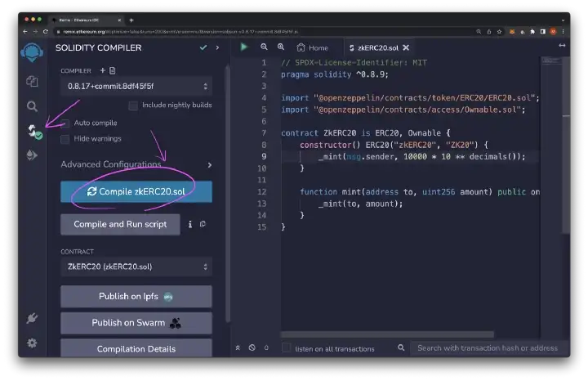This screenshot has height=381, width=588.
Task: Open the Plugin Manager plug icon
Action: tap(32, 319)
